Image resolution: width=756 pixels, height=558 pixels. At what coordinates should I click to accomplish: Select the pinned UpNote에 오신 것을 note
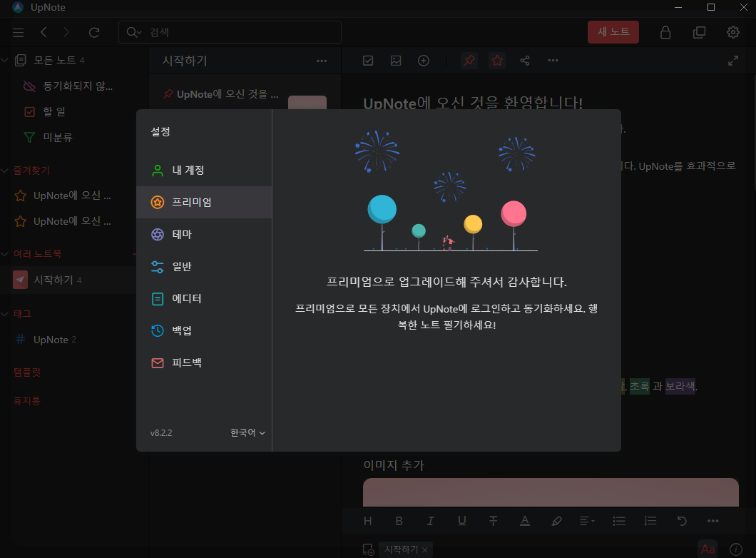point(223,94)
